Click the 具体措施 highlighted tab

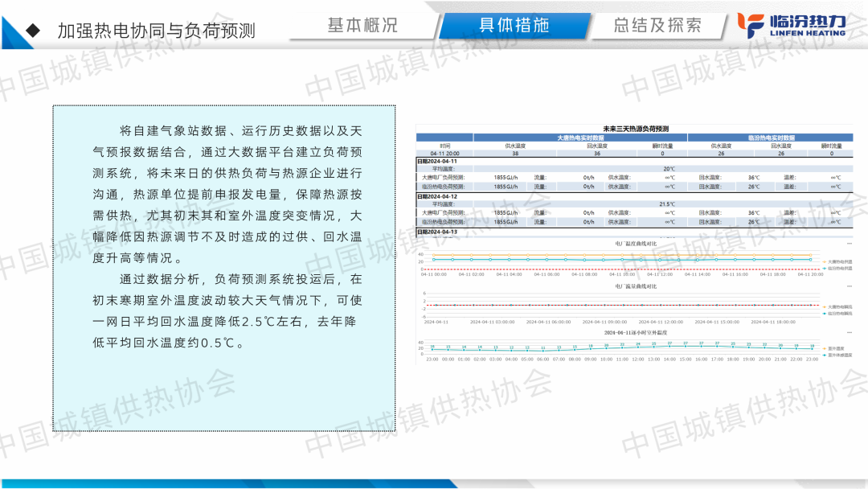(x=514, y=25)
